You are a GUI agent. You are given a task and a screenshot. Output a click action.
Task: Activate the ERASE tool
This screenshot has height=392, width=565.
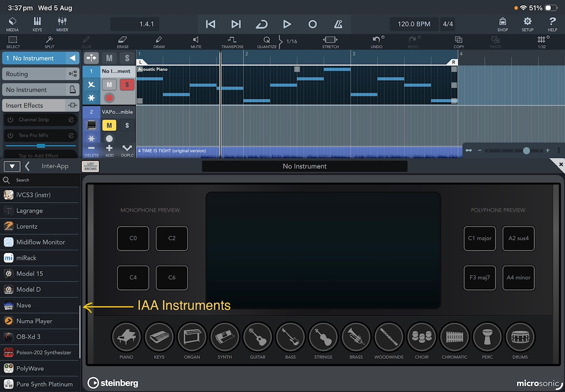point(123,42)
